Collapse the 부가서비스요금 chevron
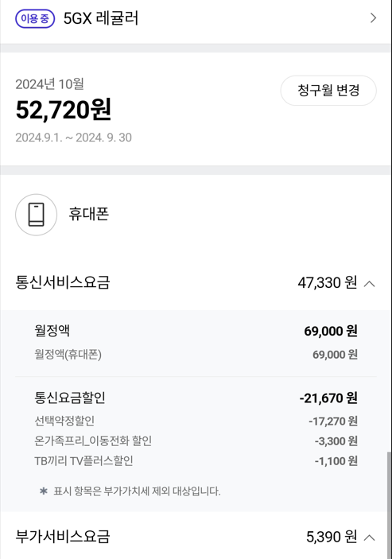 pyautogui.click(x=370, y=537)
